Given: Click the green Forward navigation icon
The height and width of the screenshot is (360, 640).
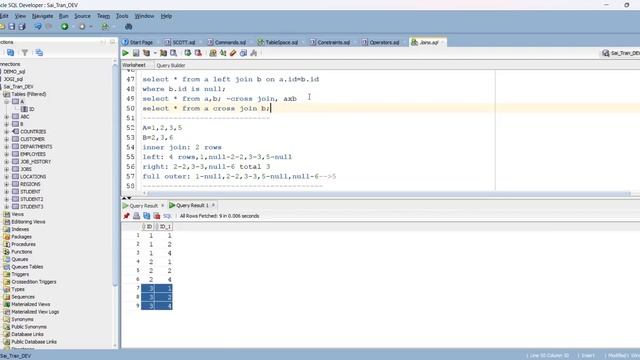Looking at the screenshot, I should click(64, 27).
